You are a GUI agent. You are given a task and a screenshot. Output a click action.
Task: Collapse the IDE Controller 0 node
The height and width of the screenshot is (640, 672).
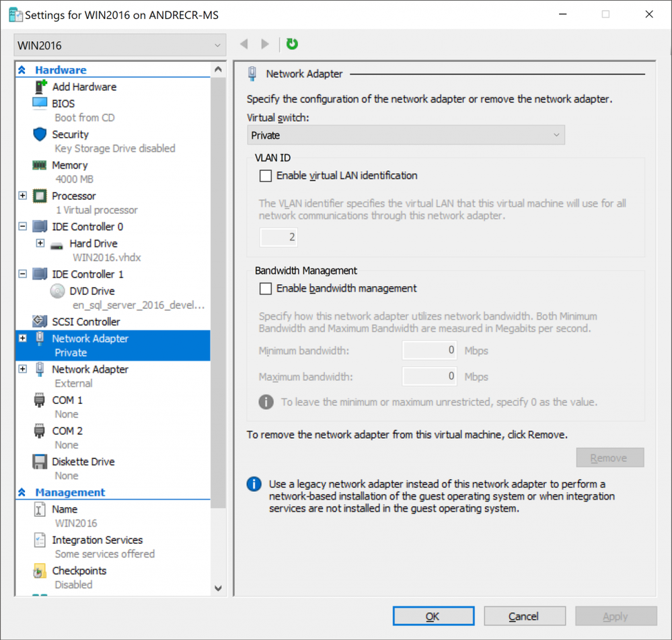[23, 226]
